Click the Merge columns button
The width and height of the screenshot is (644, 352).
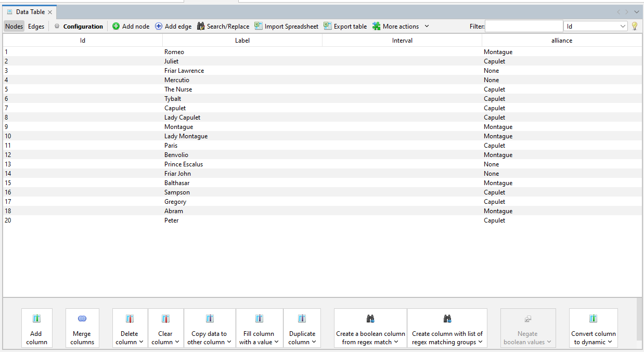(x=82, y=328)
